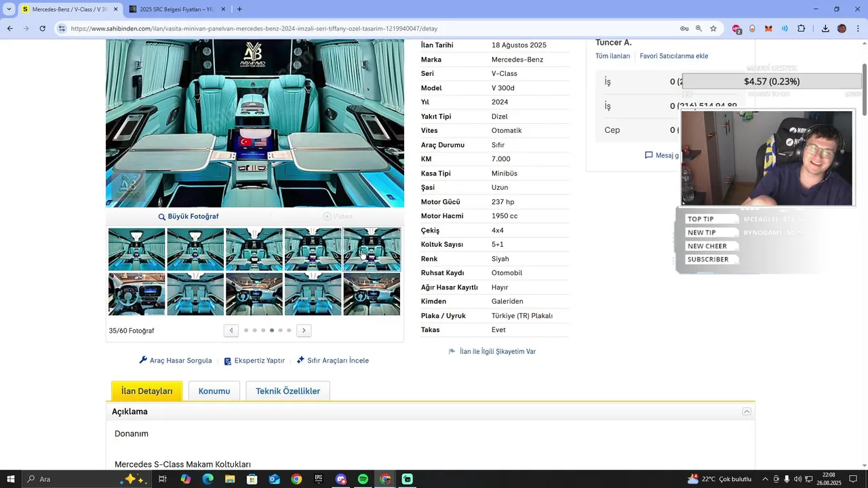Bookmark this page with the star icon
The image size is (868, 488).
click(x=713, y=28)
